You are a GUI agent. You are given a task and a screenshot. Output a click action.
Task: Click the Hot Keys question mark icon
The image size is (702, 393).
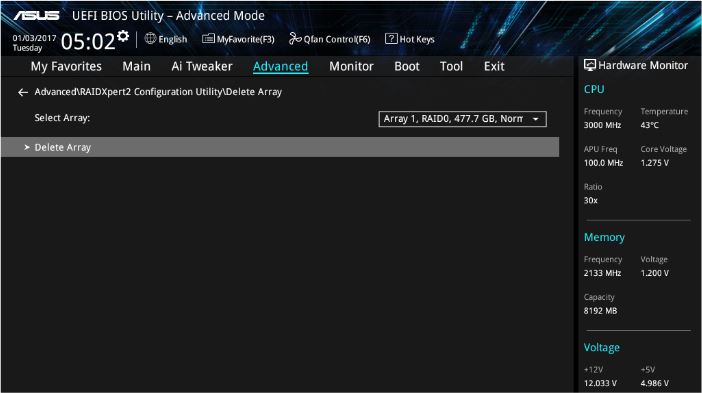(391, 39)
